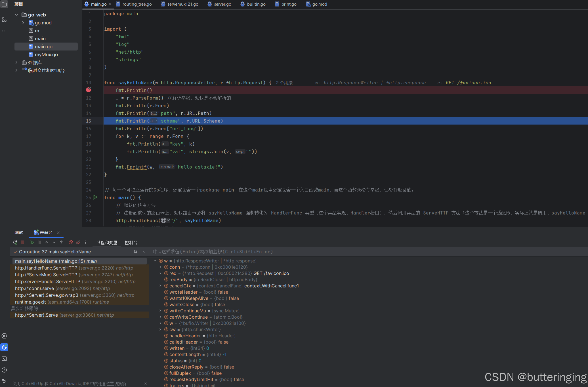This screenshot has height=387, width=588.
Task: Step out of the function
Action: [x=61, y=243]
